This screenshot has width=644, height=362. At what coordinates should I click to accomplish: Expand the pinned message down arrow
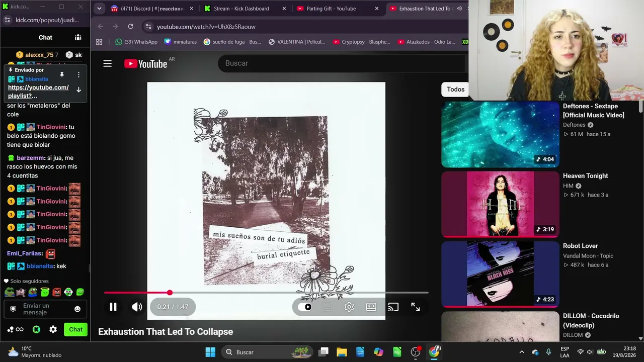[78, 89]
